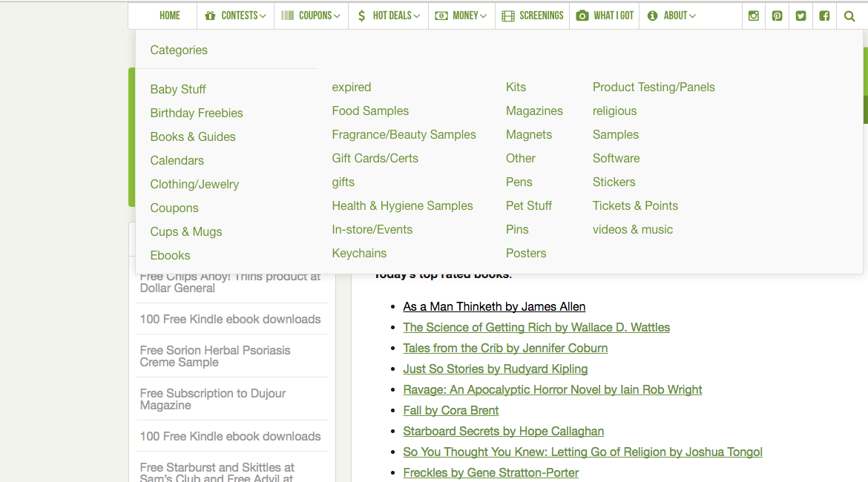Open the Ebooks category
This screenshot has height=482, width=868.
coord(170,256)
